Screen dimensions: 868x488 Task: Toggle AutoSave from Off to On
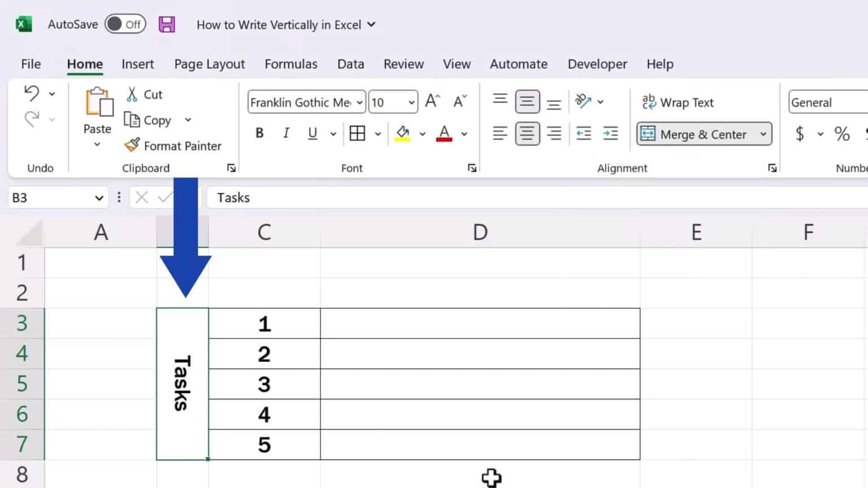click(125, 24)
